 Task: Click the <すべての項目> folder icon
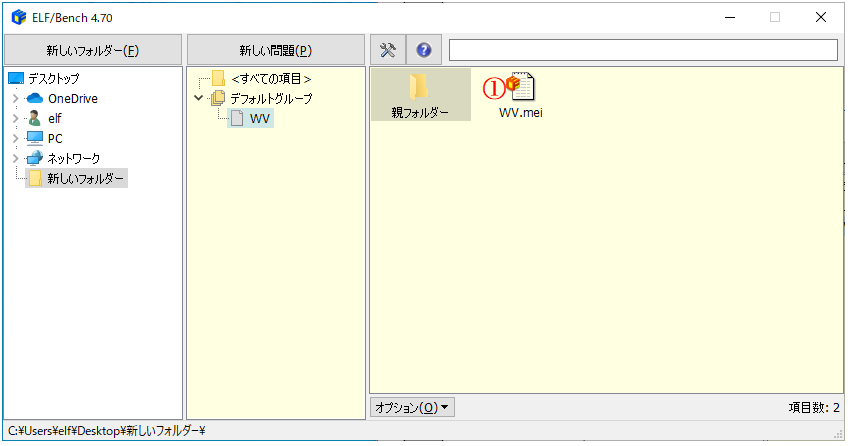pyautogui.click(x=218, y=79)
